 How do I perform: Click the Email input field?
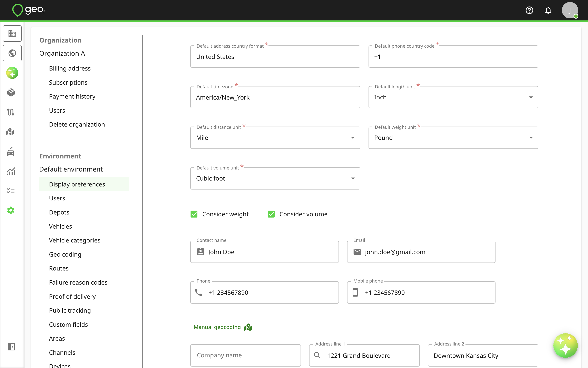[421, 252]
